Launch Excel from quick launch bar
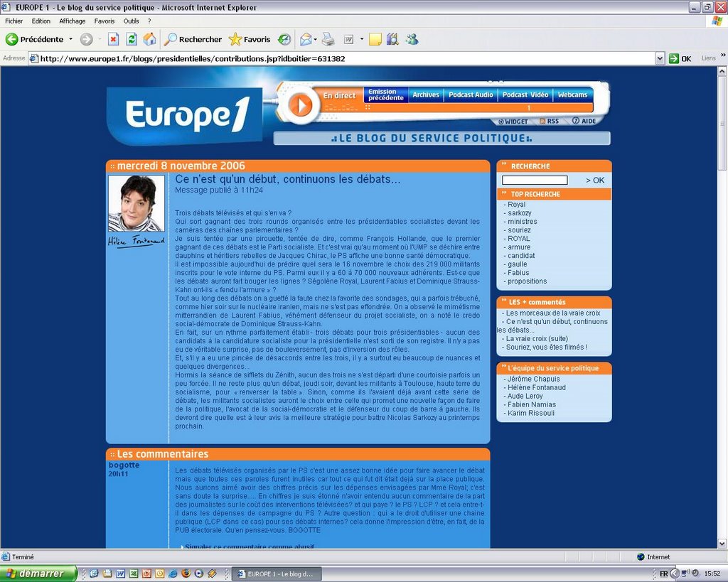Viewport: 728px width, 582px height. [x=133, y=573]
